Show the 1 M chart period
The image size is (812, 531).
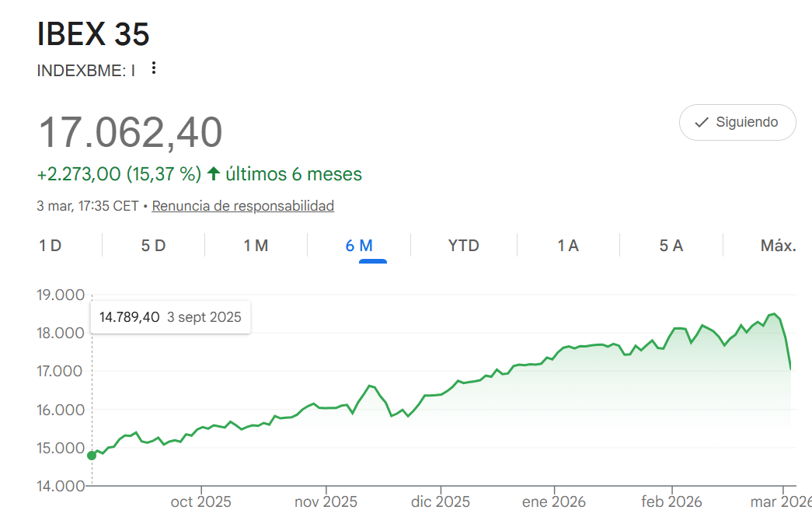tap(256, 246)
